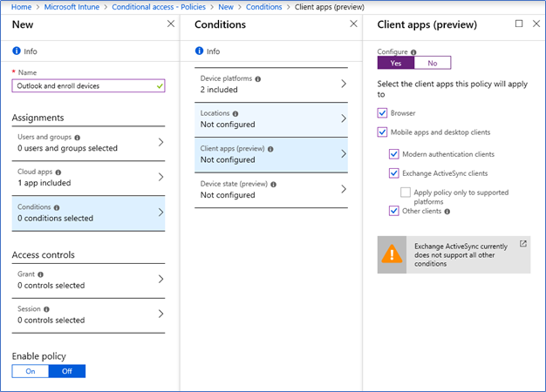
Task: Click the info icon next to Configure label
Action: [413, 52]
